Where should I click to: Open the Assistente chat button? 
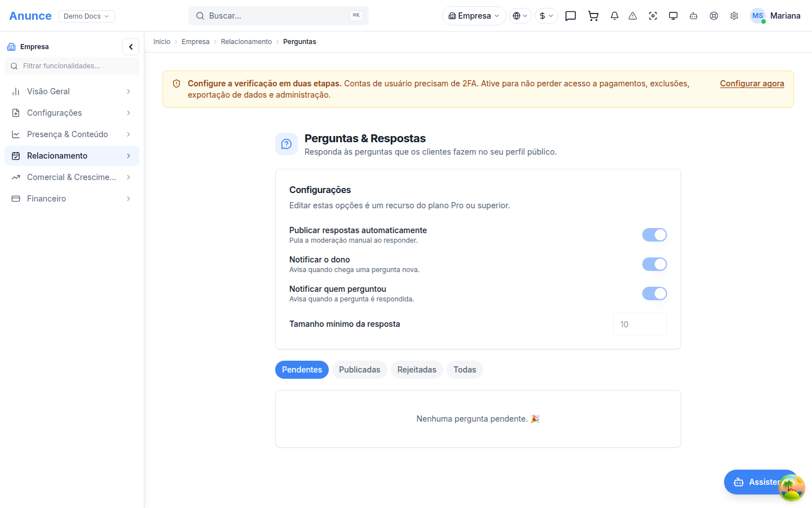761,482
